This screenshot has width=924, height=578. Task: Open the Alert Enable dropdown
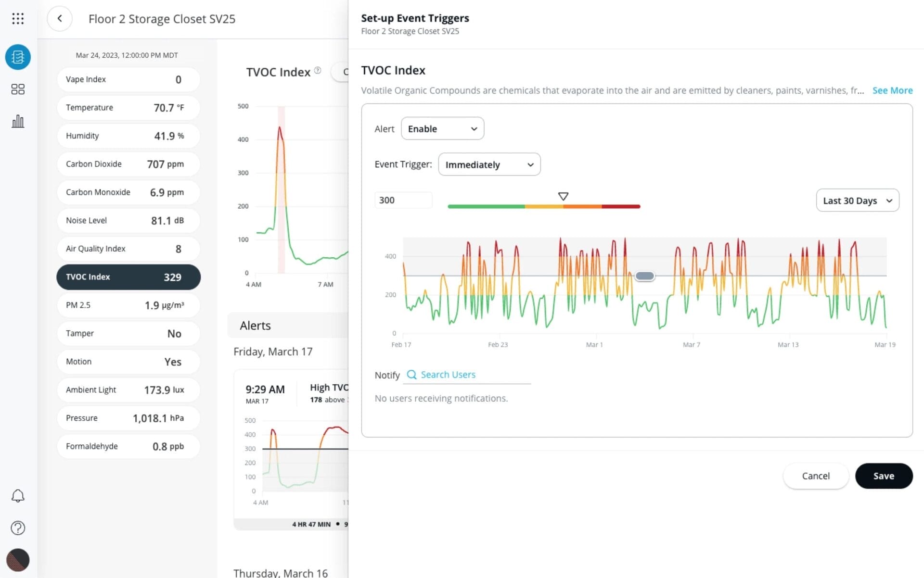point(442,128)
